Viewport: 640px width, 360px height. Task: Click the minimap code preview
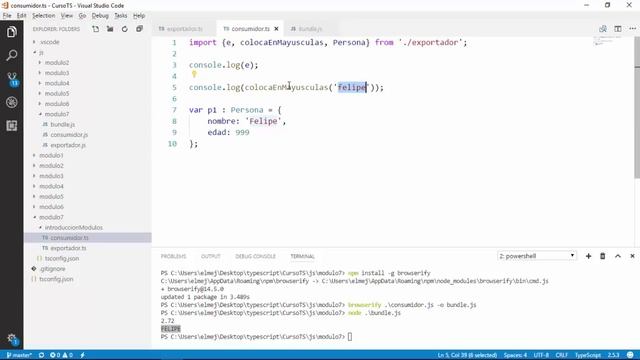tap(607, 40)
